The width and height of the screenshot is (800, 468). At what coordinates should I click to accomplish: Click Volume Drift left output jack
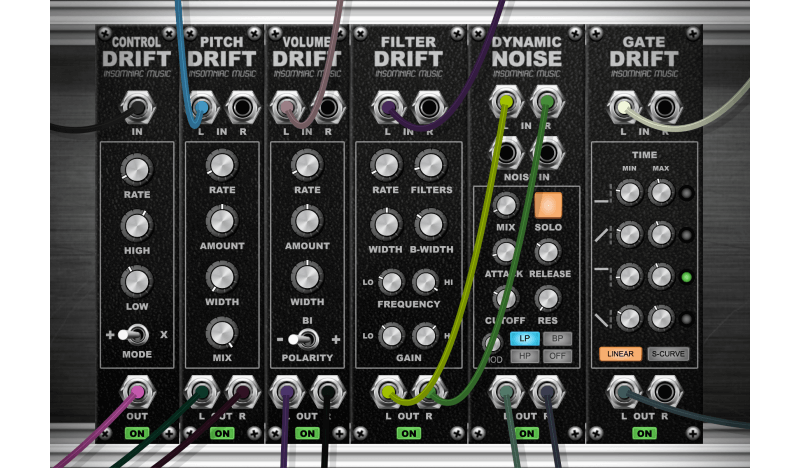click(x=287, y=392)
